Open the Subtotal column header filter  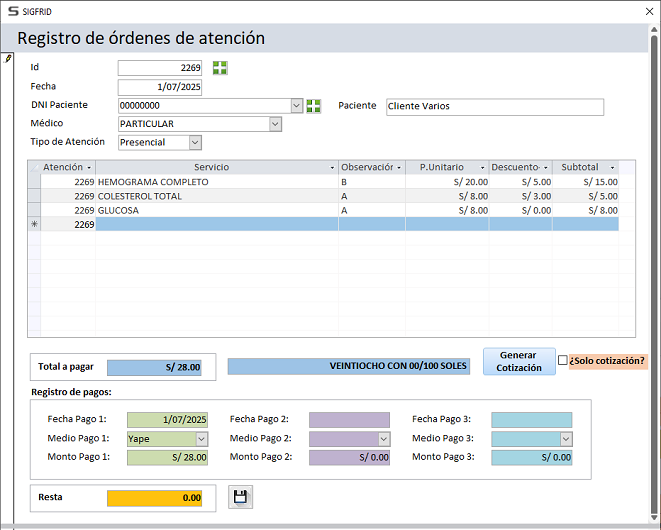click(x=611, y=167)
